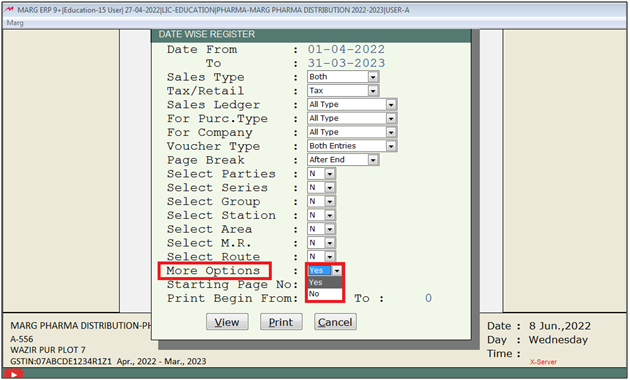Click the Date From field 01-04-2022
Screen dimensions: 630x380
346,49
